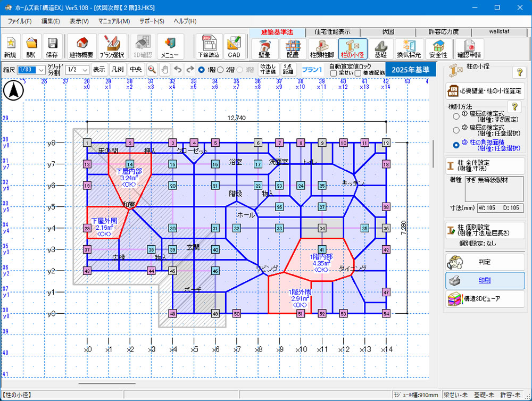Switch to the 許容応力度 tab
The image size is (532, 401).
(x=443, y=32)
